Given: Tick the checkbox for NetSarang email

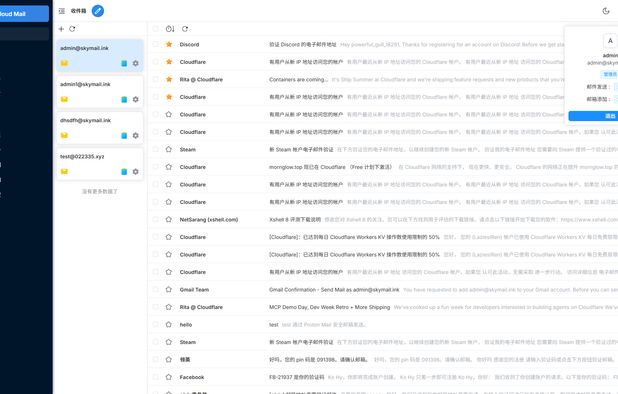Looking at the screenshot, I should (x=156, y=219).
